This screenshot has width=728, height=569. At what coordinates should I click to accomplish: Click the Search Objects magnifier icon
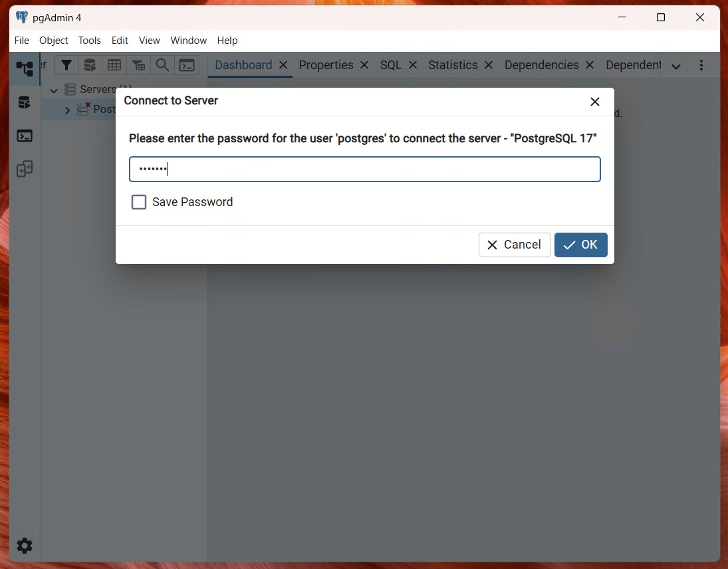point(162,65)
